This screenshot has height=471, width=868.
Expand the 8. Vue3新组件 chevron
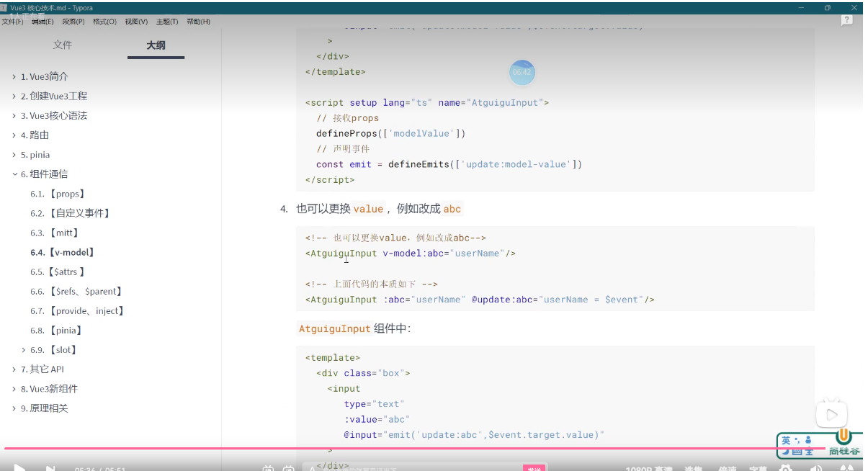click(x=14, y=388)
